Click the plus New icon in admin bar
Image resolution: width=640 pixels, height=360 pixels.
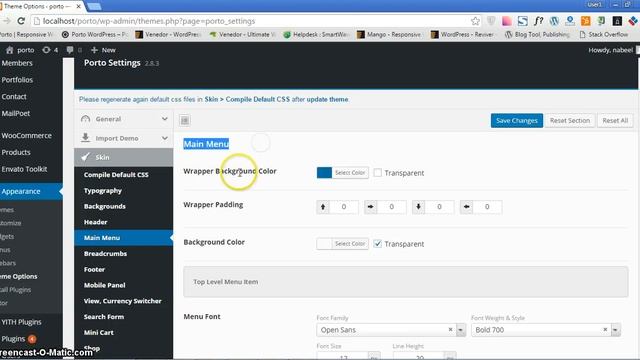pyautogui.click(x=94, y=50)
